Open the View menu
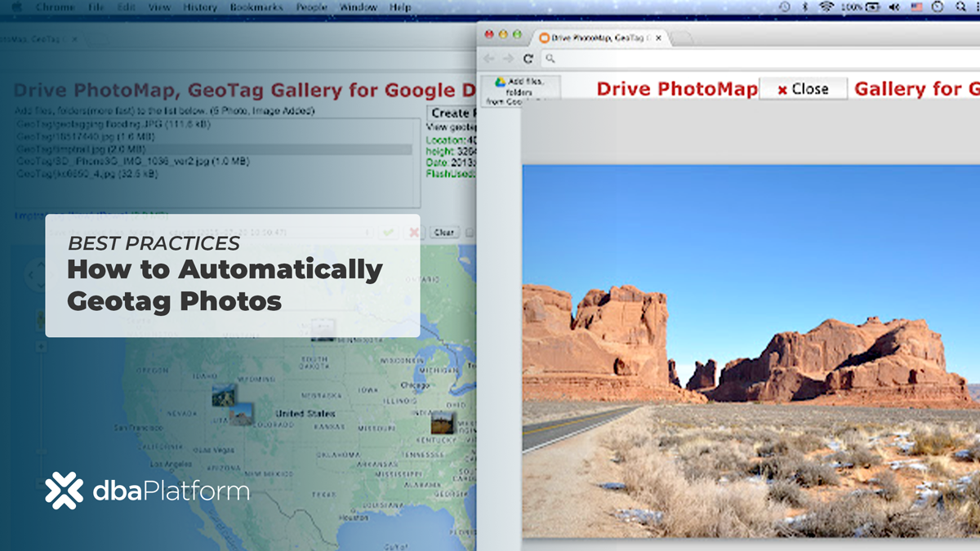The height and width of the screenshot is (551, 980). (x=159, y=7)
